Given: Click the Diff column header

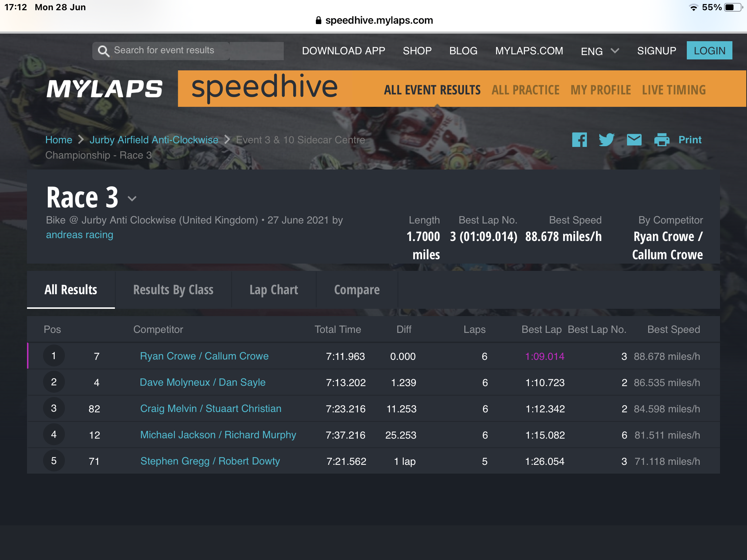Looking at the screenshot, I should click(x=404, y=330).
